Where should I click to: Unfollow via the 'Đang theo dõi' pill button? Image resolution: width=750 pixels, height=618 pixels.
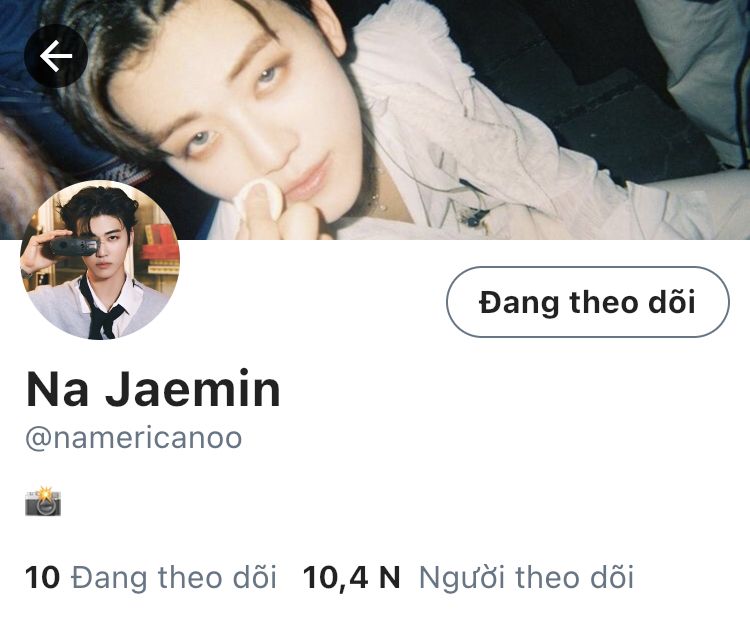pos(588,302)
